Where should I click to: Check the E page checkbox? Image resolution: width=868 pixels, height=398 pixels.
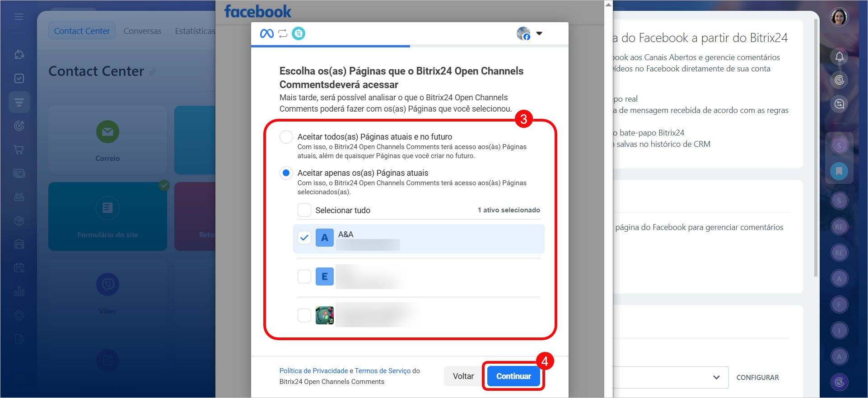coord(304,276)
